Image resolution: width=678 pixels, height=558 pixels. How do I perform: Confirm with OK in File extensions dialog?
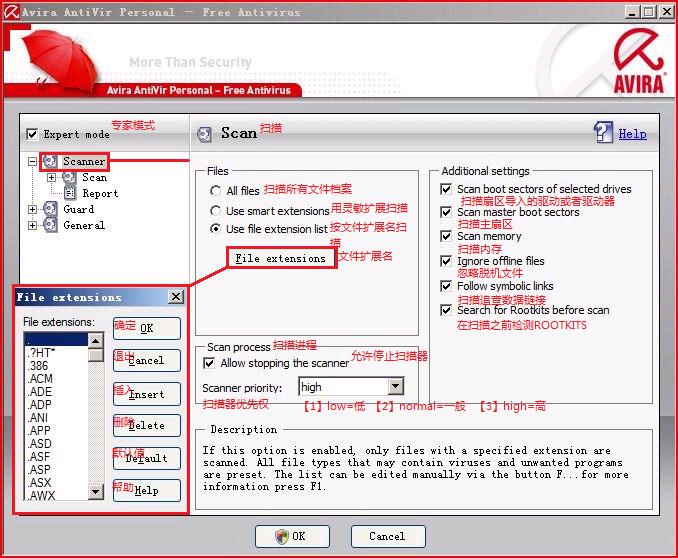pyautogui.click(x=147, y=328)
